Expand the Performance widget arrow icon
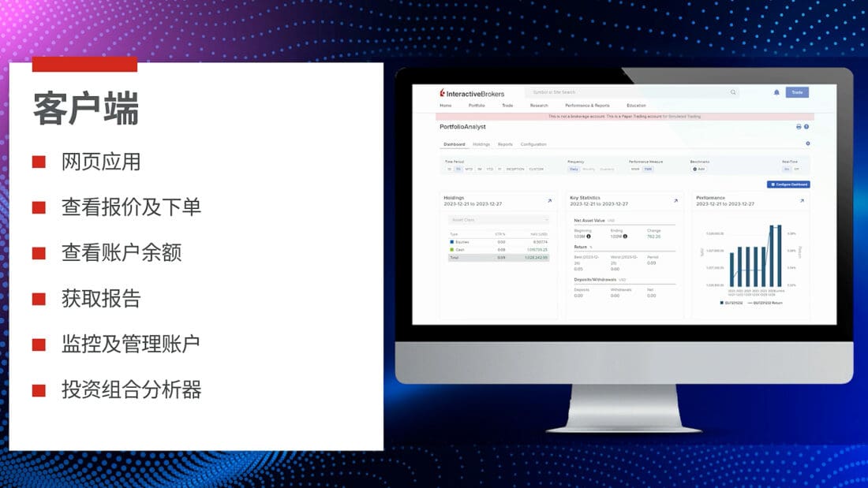Viewport: 868px width, 488px height. 802,201
